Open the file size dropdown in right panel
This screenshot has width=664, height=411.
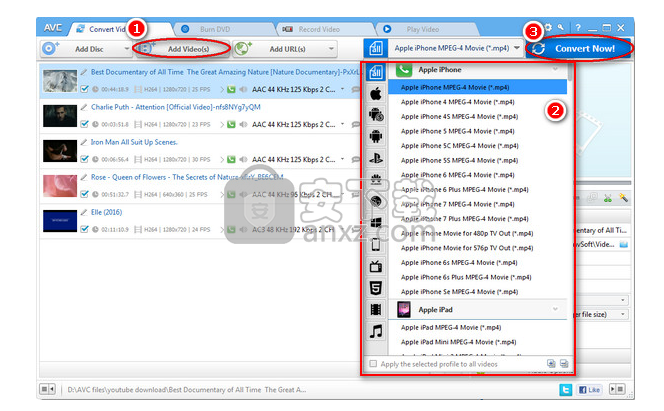pyautogui.click(x=622, y=314)
